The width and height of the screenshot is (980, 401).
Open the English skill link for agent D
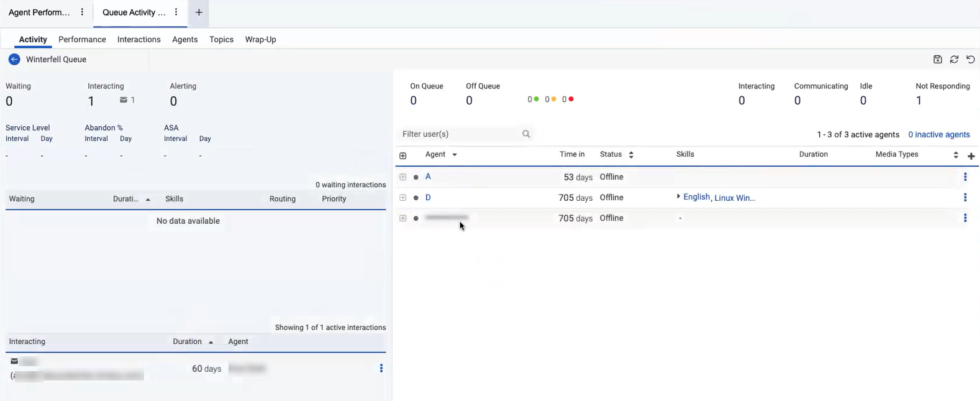pyautogui.click(x=696, y=197)
